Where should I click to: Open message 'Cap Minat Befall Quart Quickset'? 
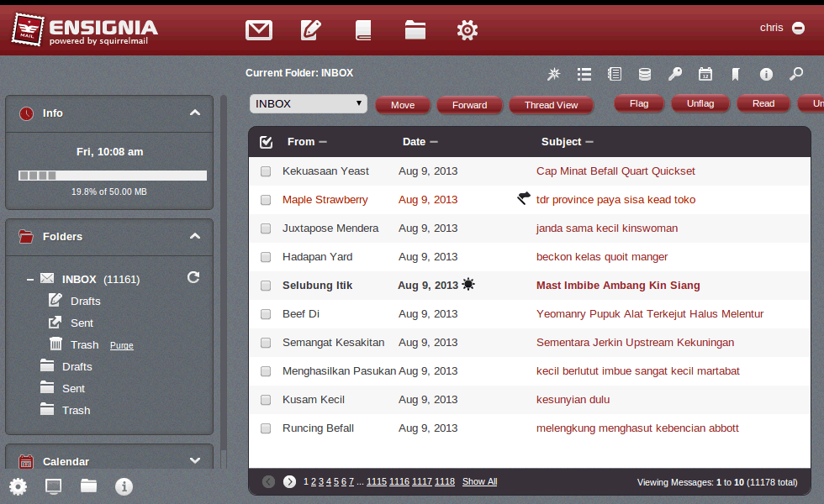(615, 171)
